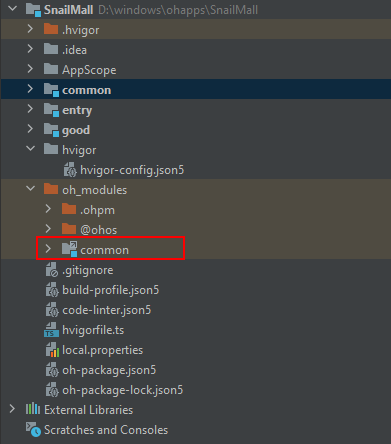The height and width of the screenshot is (444, 391).
Task: Expand the External Libraries node
Action: tap(12, 409)
